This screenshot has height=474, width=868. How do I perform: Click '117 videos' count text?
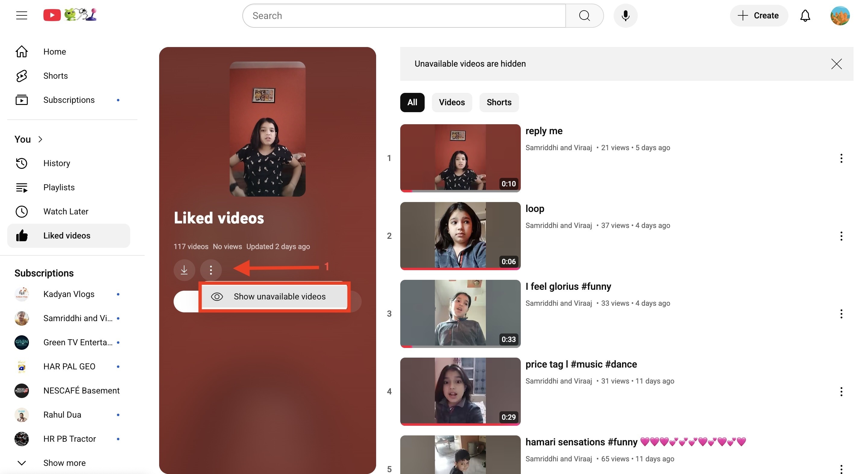[191, 247]
